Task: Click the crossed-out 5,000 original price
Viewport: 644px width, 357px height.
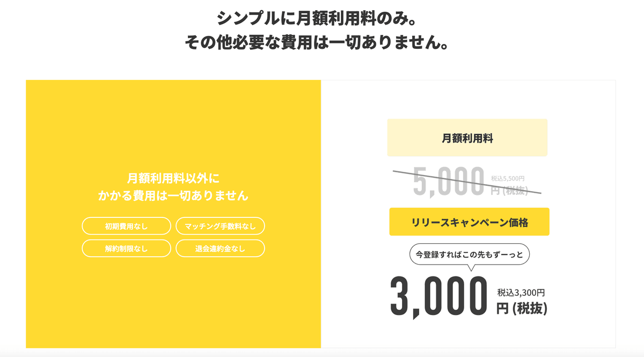Action: click(x=449, y=181)
